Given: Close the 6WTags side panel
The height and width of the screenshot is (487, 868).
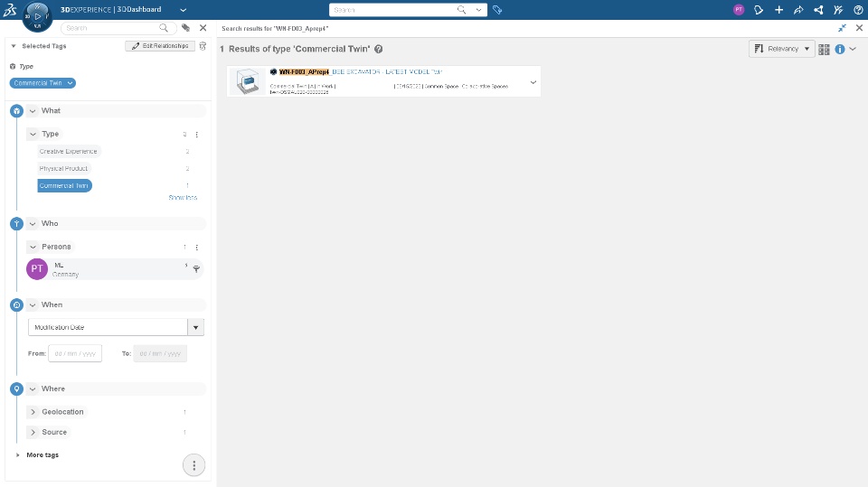Looking at the screenshot, I should pyautogui.click(x=203, y=28).
